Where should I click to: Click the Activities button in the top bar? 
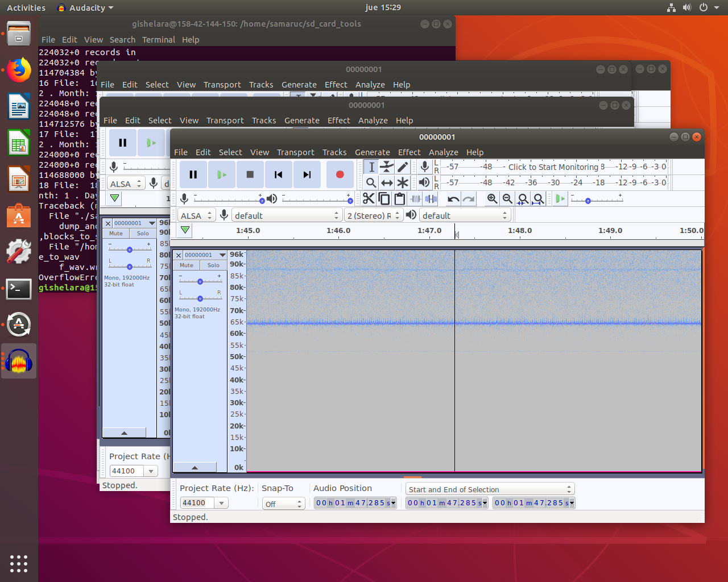coord(26,7)
